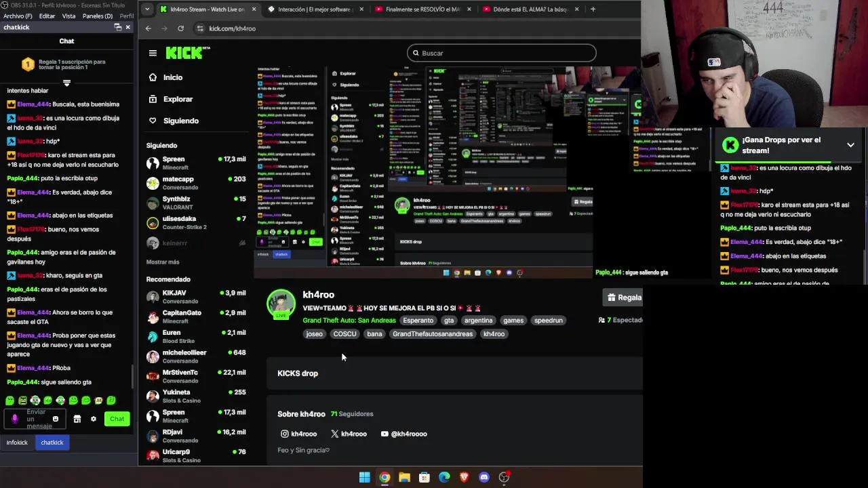Open Siguiendo in the Kick sidebar
The image size is (868, 488).
click(x=174, y=121)
